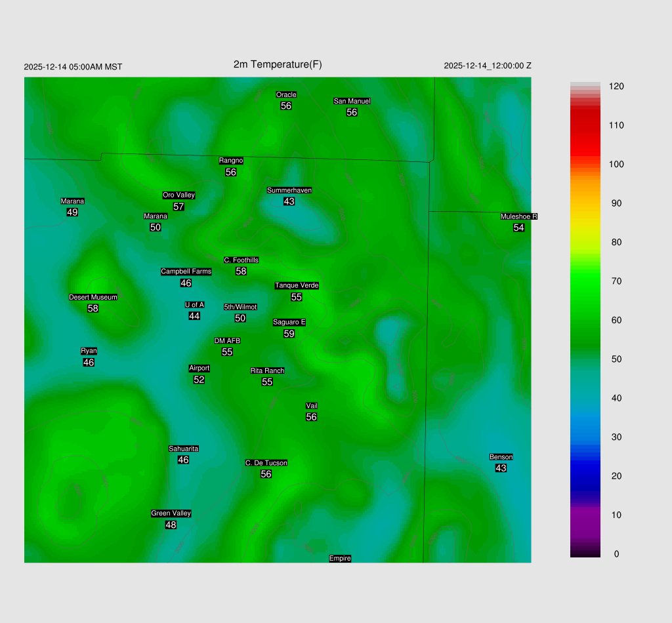
Task: Click the Benson station temperature value
Action: point(501,468)
